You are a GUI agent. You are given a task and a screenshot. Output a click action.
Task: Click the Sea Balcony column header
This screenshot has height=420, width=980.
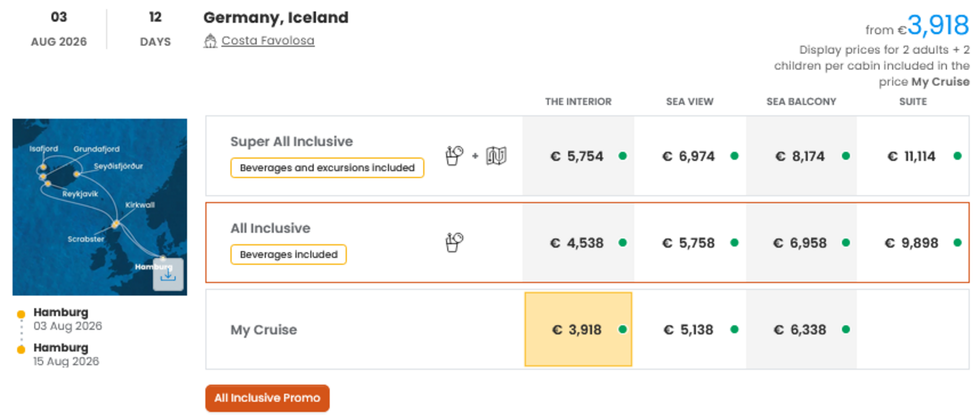click(x=801, y=102)
